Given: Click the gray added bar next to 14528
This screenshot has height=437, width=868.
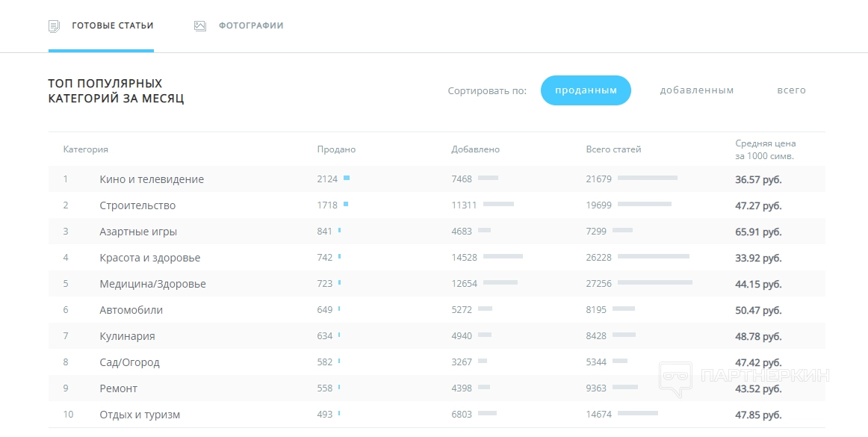Looking at the screenshot, I should [503, 256].
